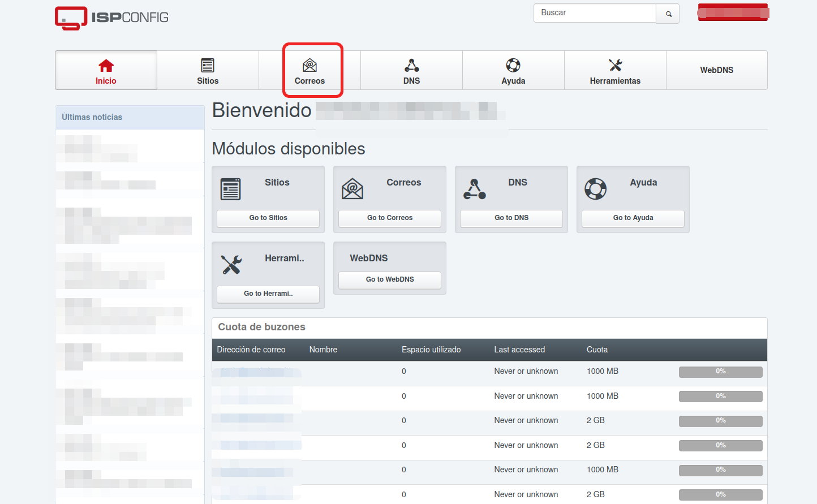Click the Herrami.. module card tools icon
Viewport: 817px width, 504px height.
coord(231,264)
